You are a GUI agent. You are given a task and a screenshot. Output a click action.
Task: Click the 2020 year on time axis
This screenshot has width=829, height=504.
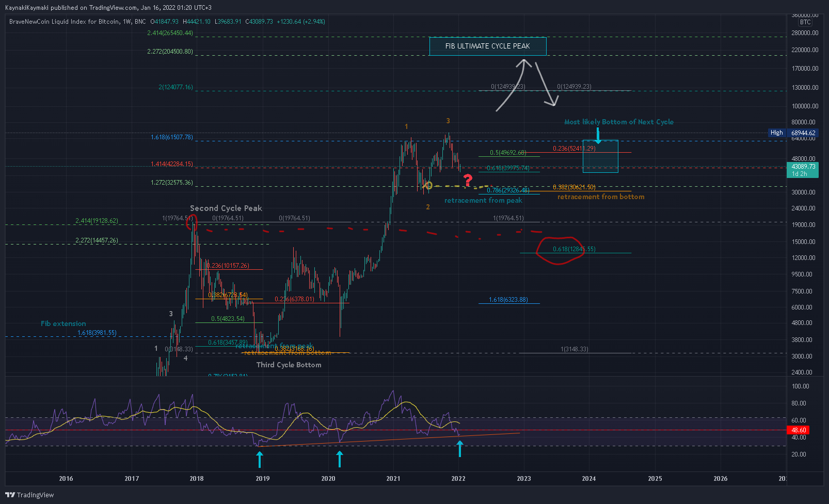click(328, 479)
